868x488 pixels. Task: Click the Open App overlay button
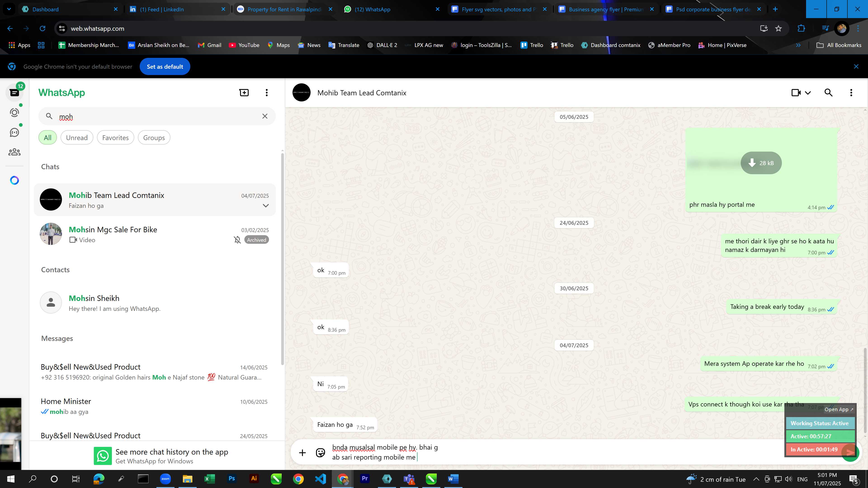[x=839, y=409]
